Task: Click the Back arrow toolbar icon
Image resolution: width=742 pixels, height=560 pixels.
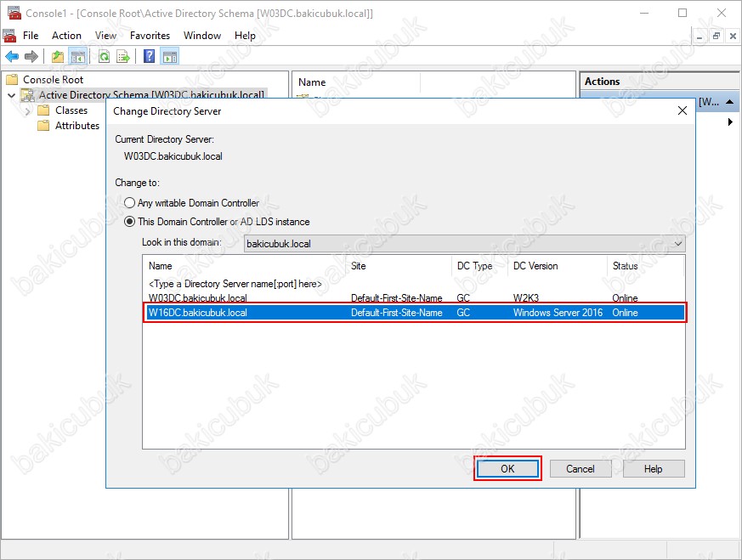Action: 12,57
